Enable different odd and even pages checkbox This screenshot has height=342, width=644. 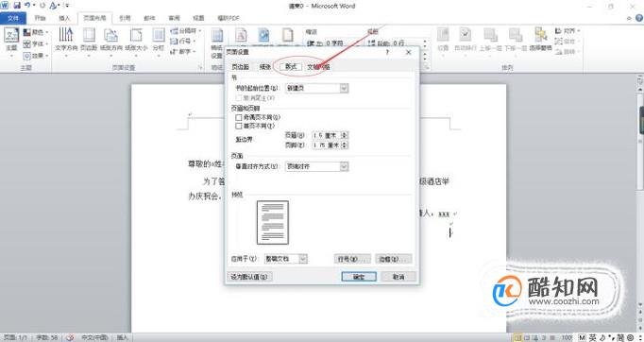tap(239, 117)
